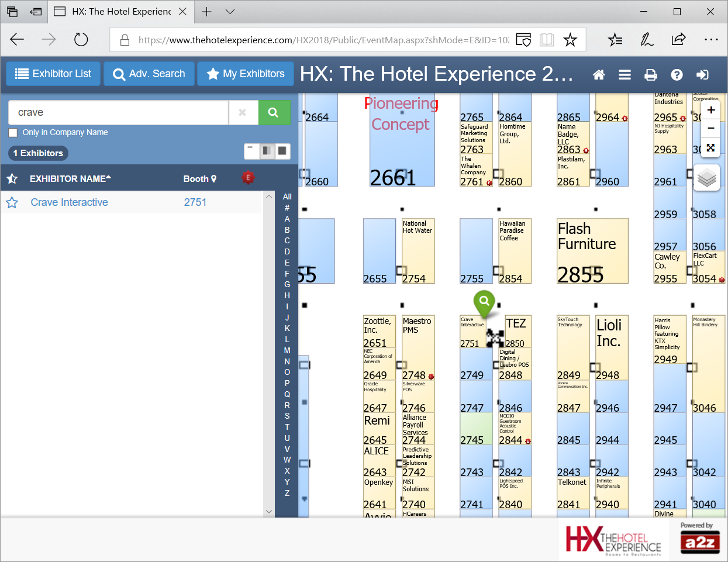Open the hamburger menu in the header

(x=625, y=74)
